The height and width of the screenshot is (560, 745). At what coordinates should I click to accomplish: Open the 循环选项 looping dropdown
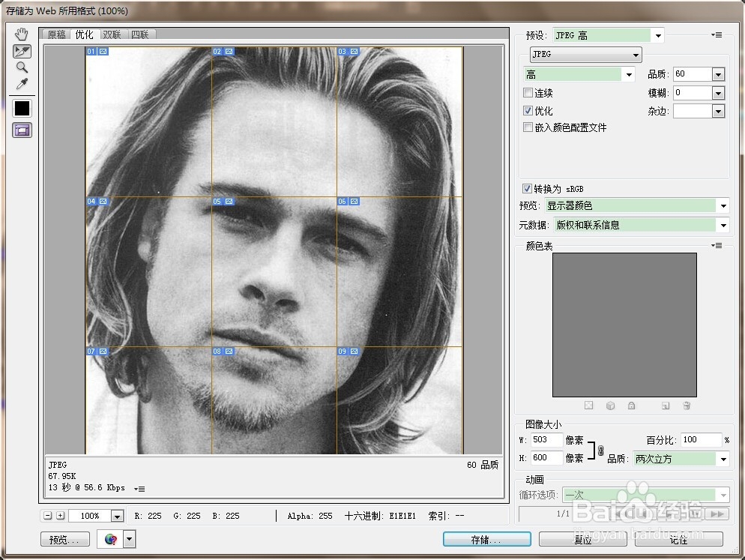[x=645, y=495]
